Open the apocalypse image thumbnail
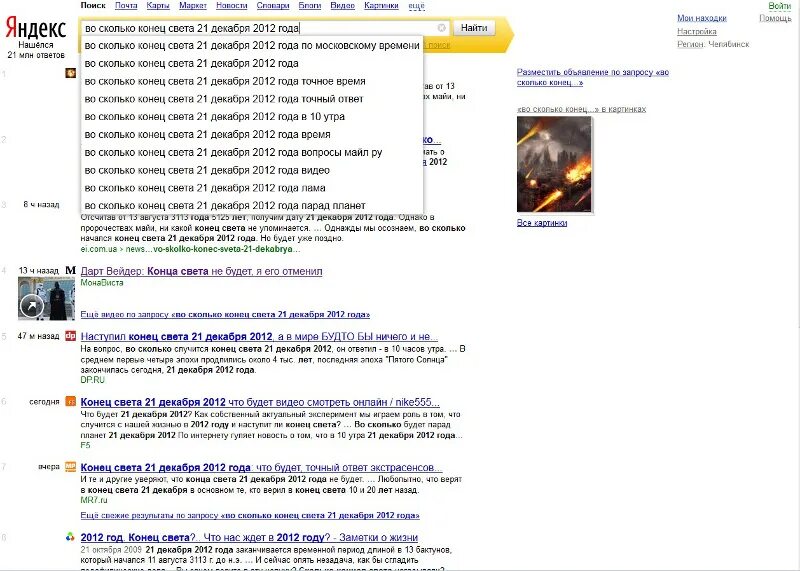This screenshot has width=800, height=571. (555, 164)
